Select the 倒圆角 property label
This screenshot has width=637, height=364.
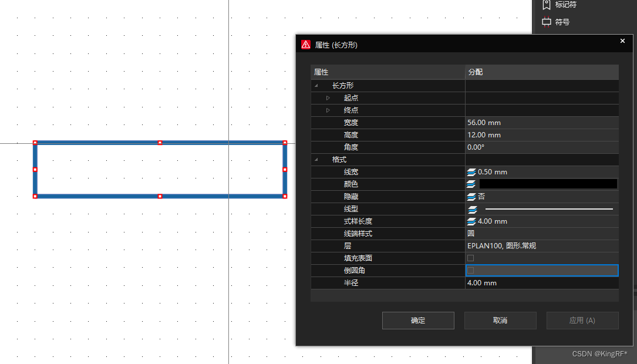pos(354,271)
